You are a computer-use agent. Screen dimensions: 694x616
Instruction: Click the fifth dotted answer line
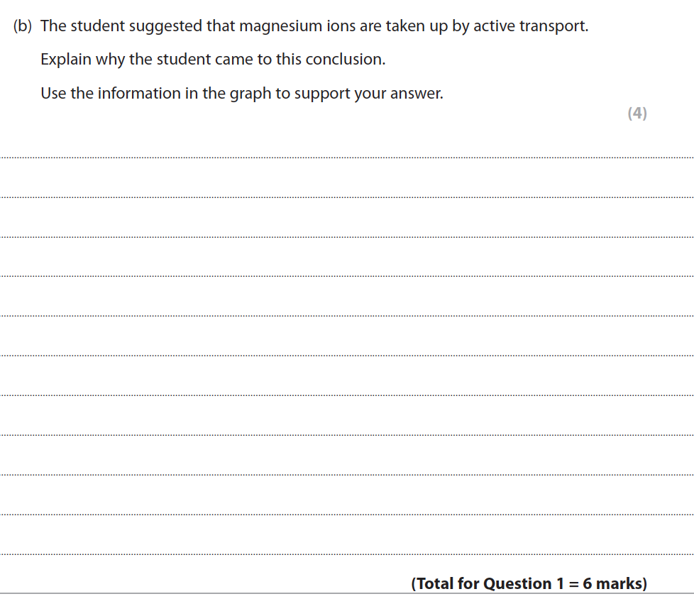[347, 316]
